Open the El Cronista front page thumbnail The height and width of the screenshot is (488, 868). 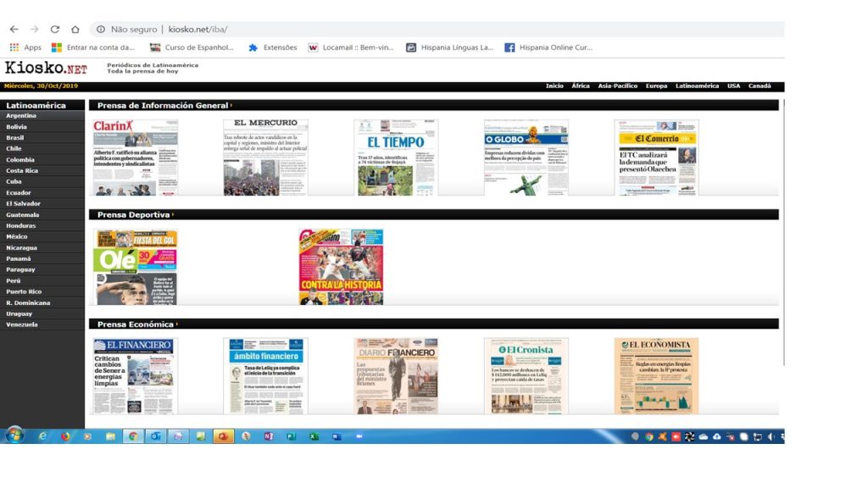(526, 376)
